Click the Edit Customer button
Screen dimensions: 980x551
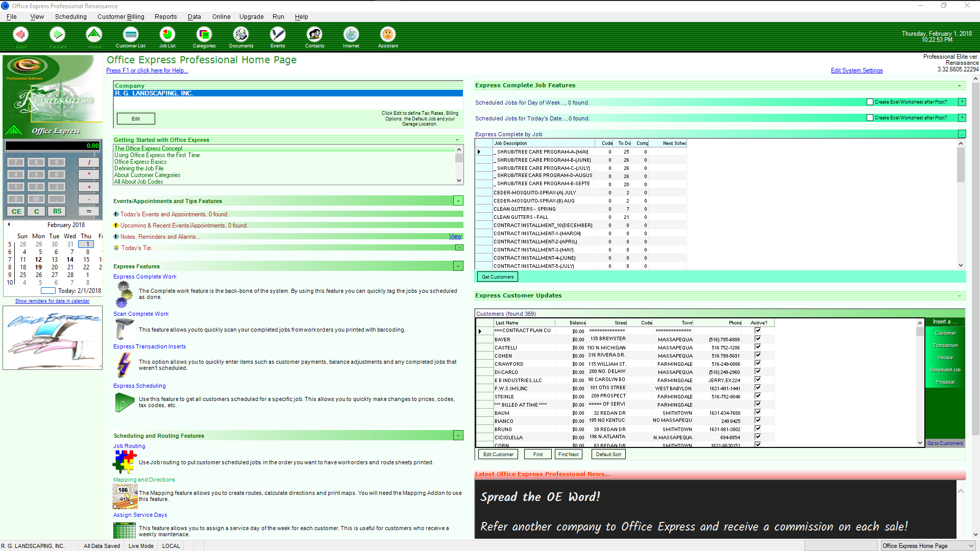tap(498, 455)
